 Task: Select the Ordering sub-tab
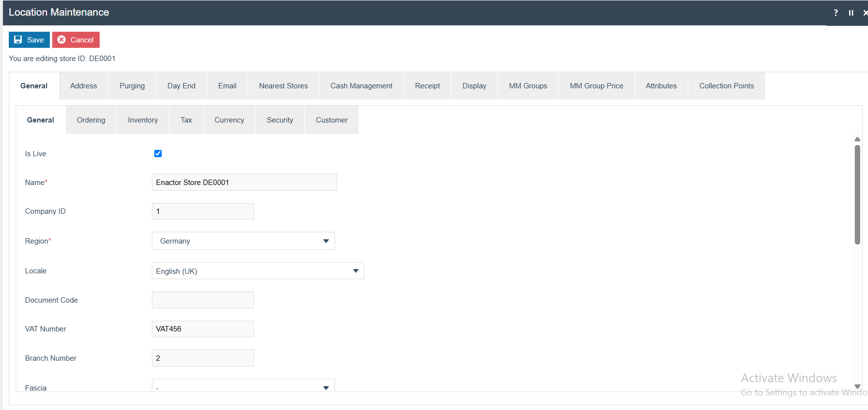(x=91, y=120)
